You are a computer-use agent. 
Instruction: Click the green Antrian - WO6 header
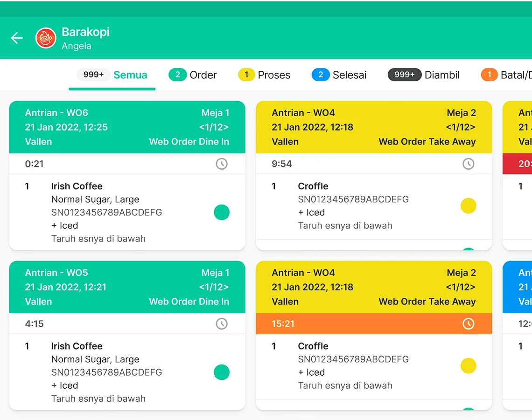pyautogui.click(x=127, y=127)
